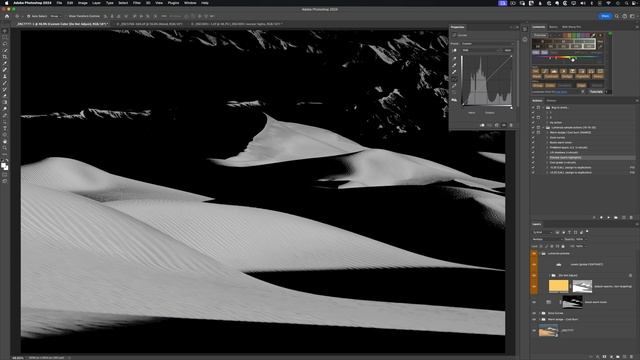Image resolution: width=640 pixels, height=360 pixels.
Task: Open the layer blend mode dropdown
Action: 547,239
